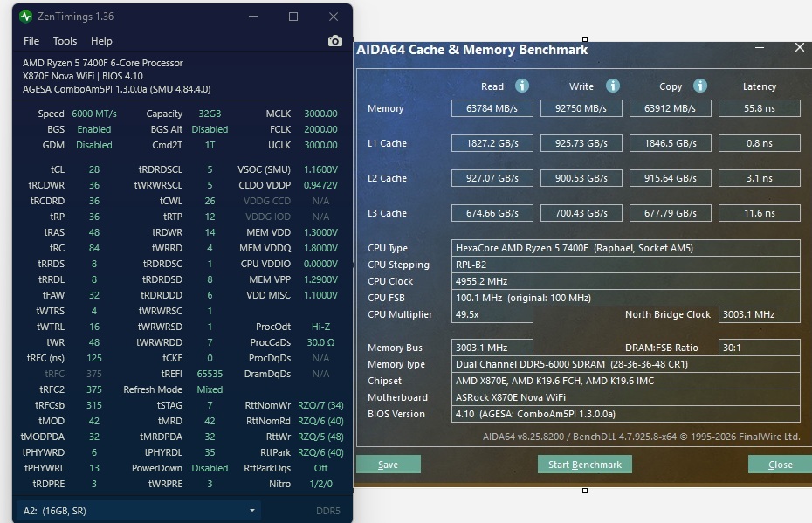This screenshot has width=812, height=523.
Task: Open the File menu in ZenTimings
Action: (31, 41)
